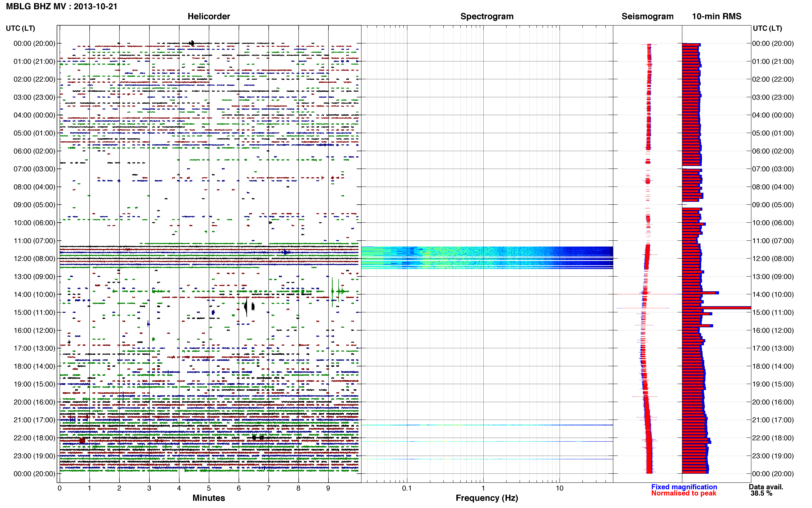The width and height of the screenshot is (812, 508).
Task: Click the 'Minutes' x-axis label
Action: [x=208, y=498]
